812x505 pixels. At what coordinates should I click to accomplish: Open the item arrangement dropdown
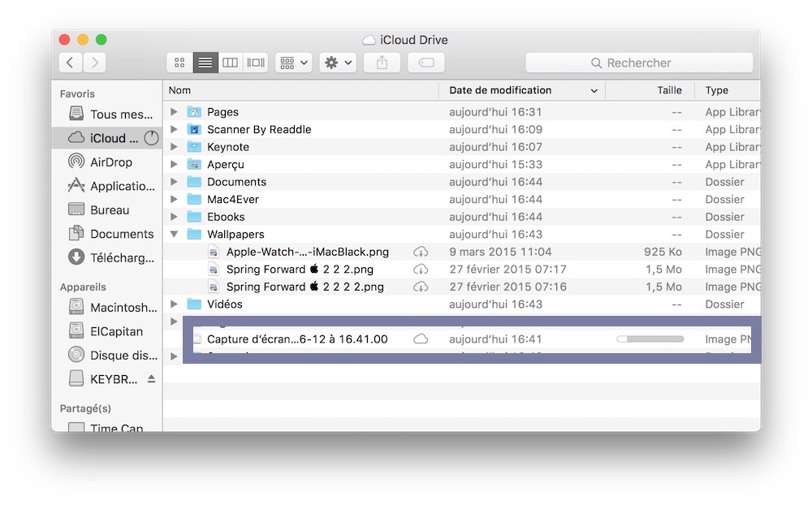coord(294,63)
